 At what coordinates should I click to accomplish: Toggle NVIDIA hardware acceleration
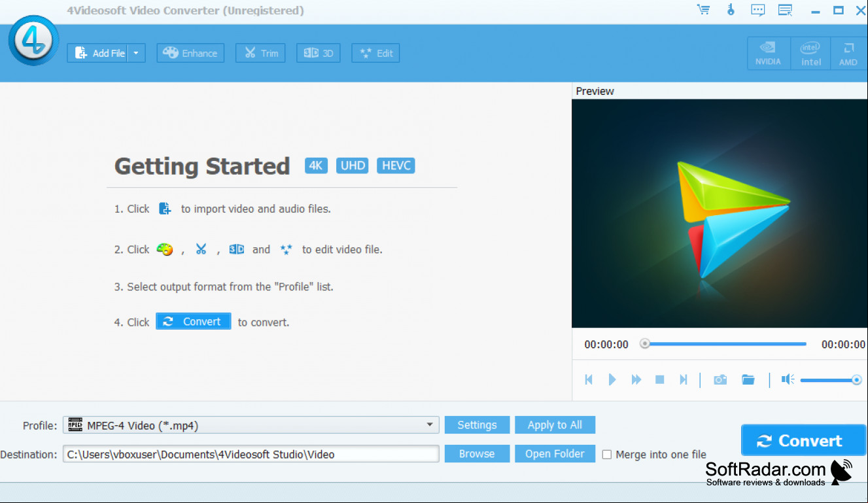pyautogui.click(x=768, y=53)
